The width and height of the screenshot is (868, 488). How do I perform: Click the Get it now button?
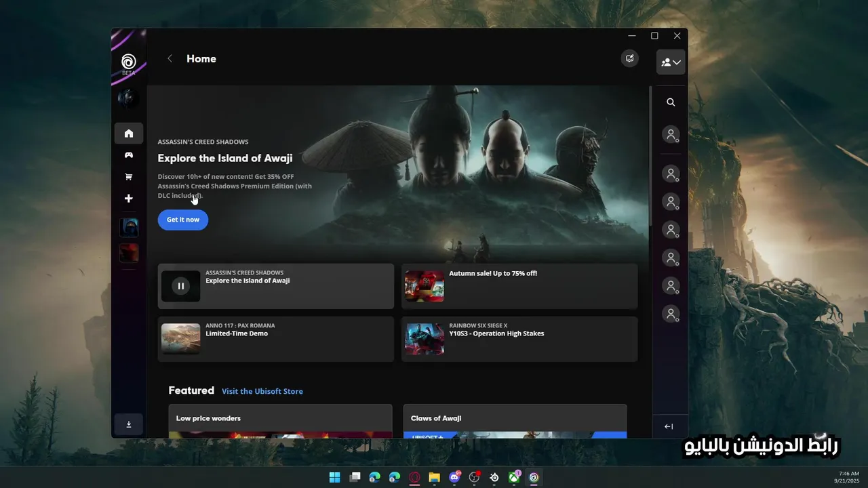[x=183, y=220]
